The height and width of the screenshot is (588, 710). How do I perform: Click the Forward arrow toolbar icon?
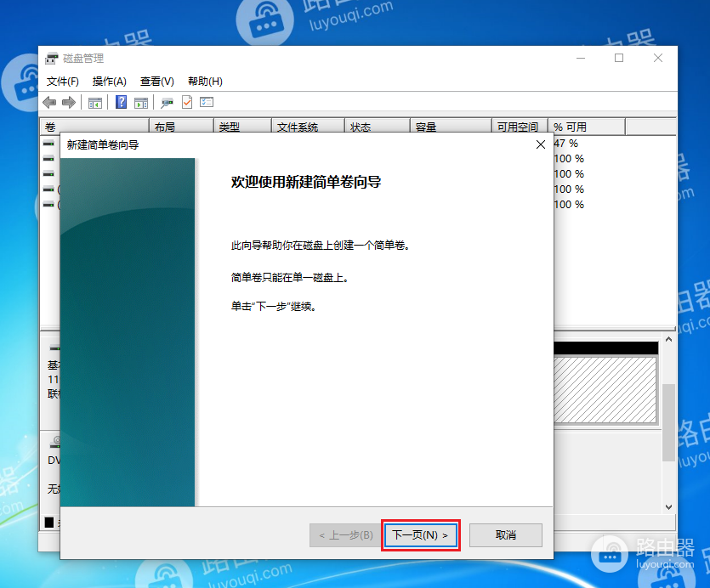68,103
